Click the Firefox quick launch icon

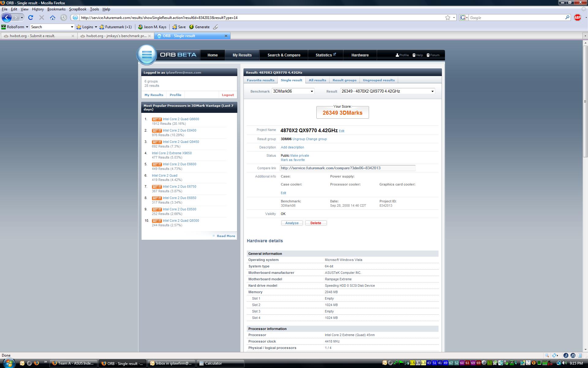[x=36, y=363]
